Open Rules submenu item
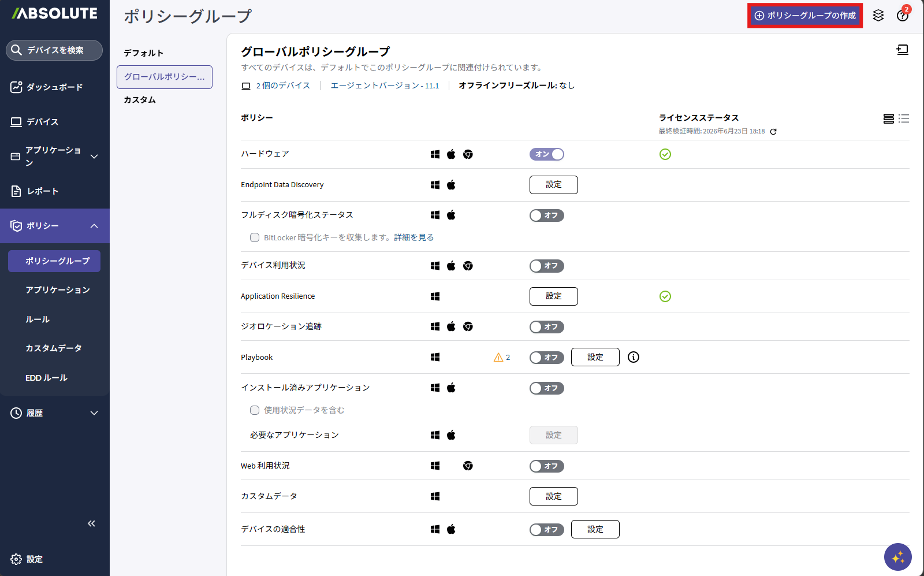 [x=38, y=319]
